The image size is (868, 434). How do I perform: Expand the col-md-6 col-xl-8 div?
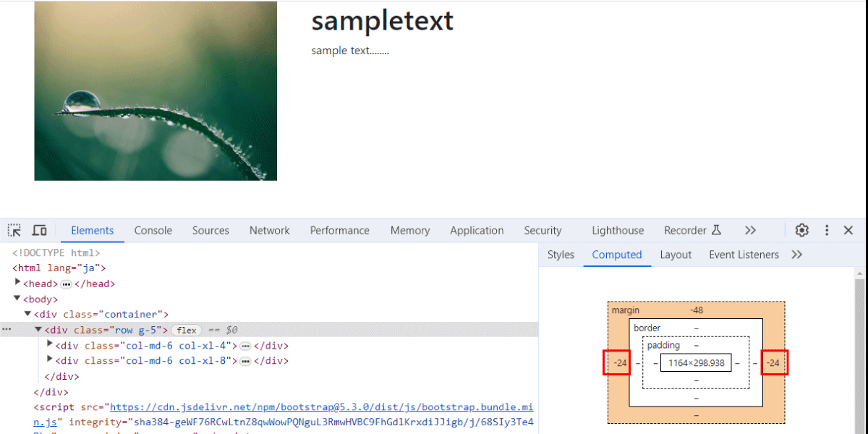(x=50, y=359)
